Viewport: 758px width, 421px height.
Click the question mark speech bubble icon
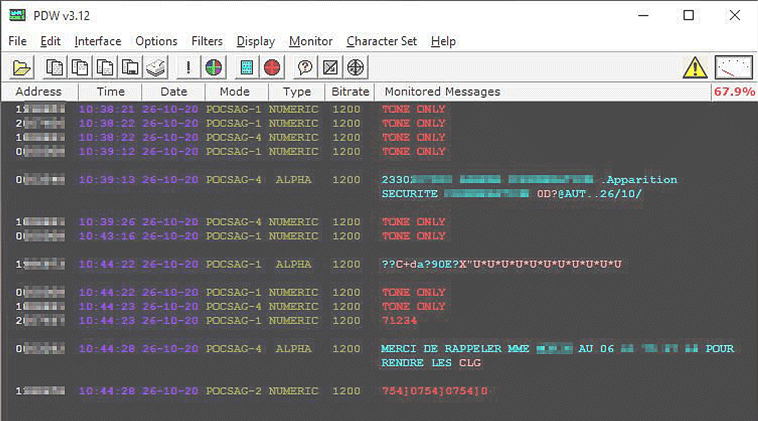305,67
